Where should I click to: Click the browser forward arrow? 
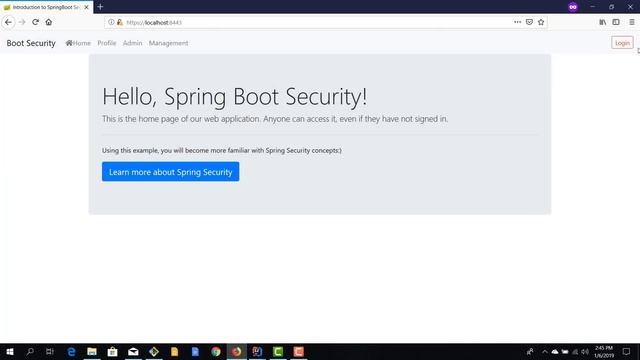point(22,22)
